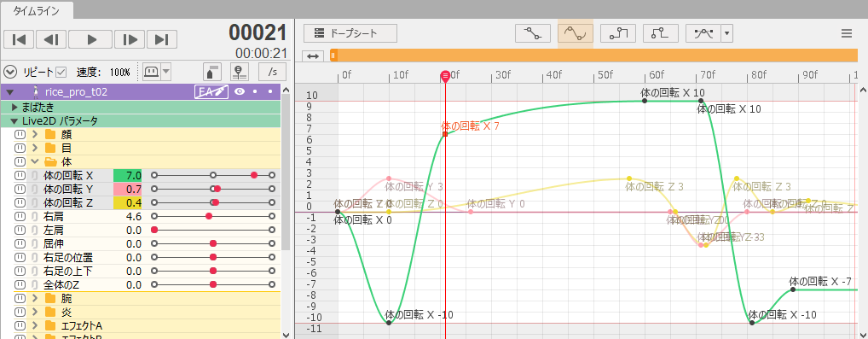Select the stepped curve icon
This screenshot has height=339, width=868.
point(618,33)
